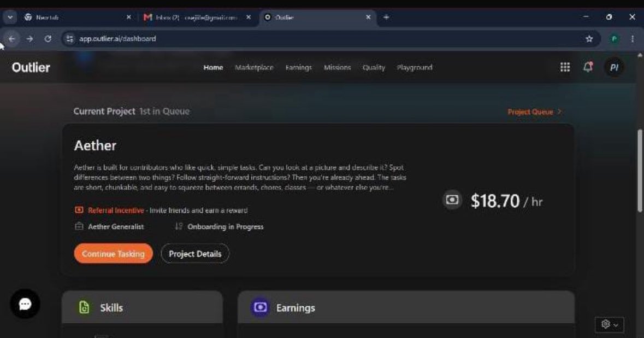Open Chrome three-dot menu
The image size is (644, 338).
633,39
